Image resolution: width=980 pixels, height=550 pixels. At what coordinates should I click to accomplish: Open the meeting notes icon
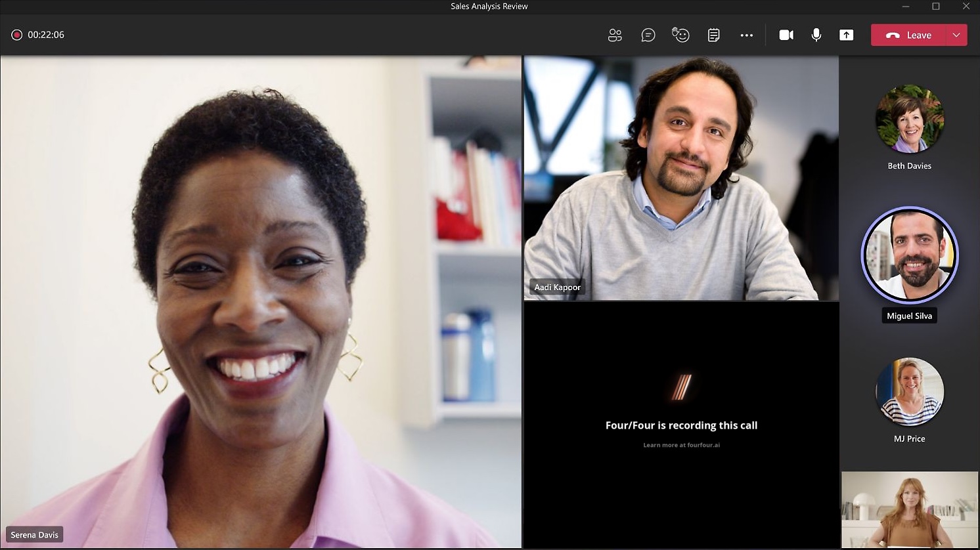point(713,35)
